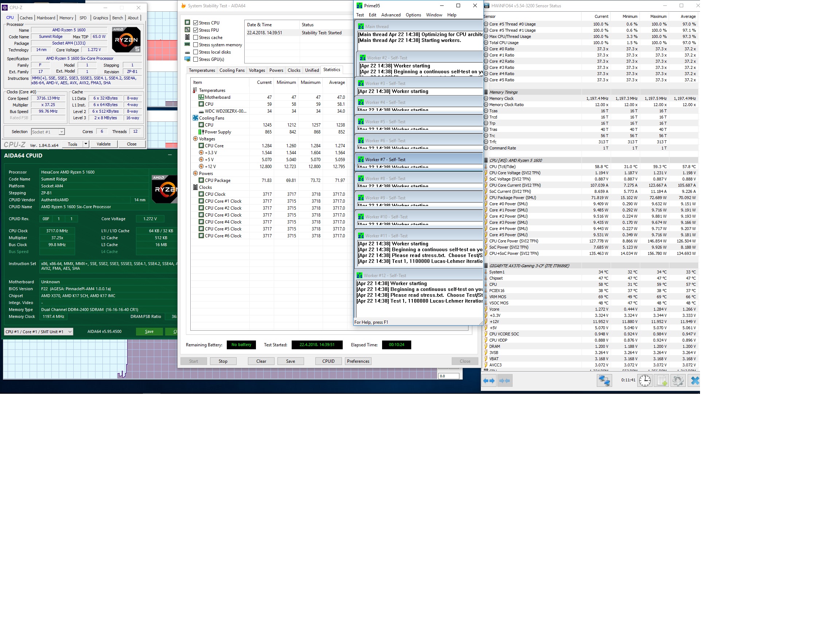The image size is (840, 630).
Task: Uncheck the Stress FPU checkbox
Action: [195, 30]
